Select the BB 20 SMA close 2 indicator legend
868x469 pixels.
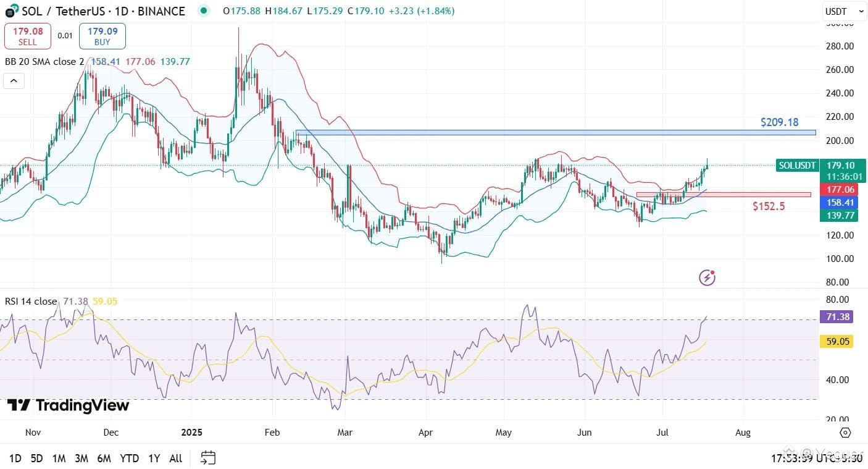click(x=44, y=62)
